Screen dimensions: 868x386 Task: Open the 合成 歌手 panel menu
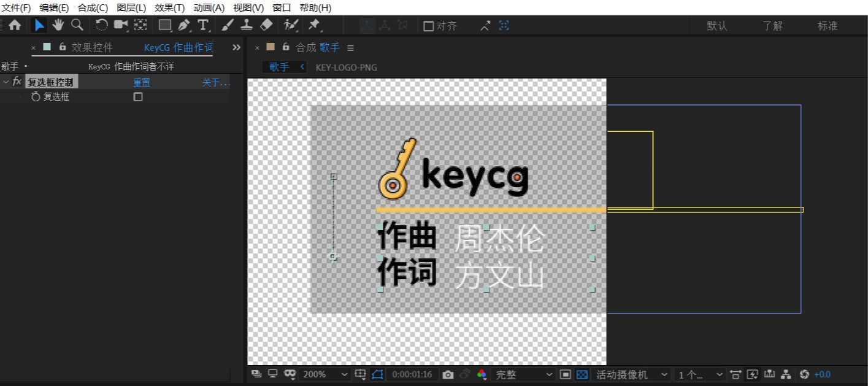(351, 48)
